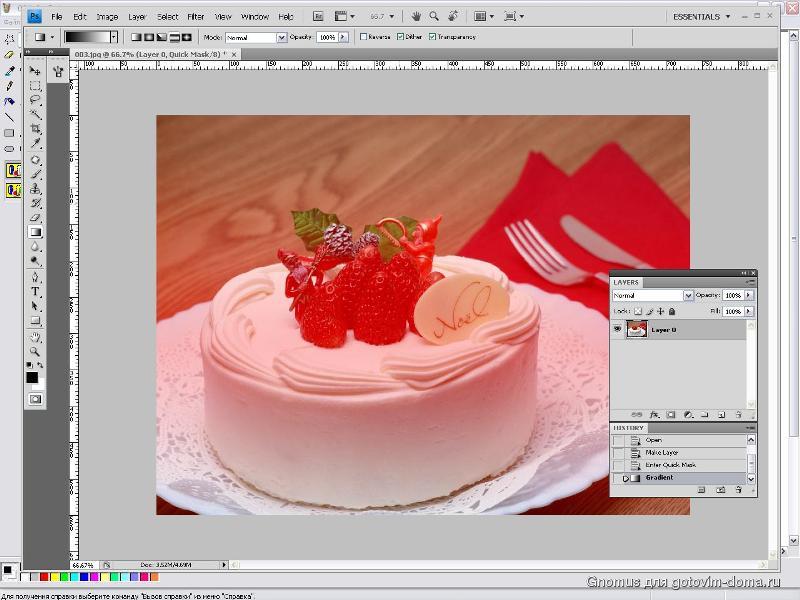Click the Linear Gradient style icon

pos(136,37)
